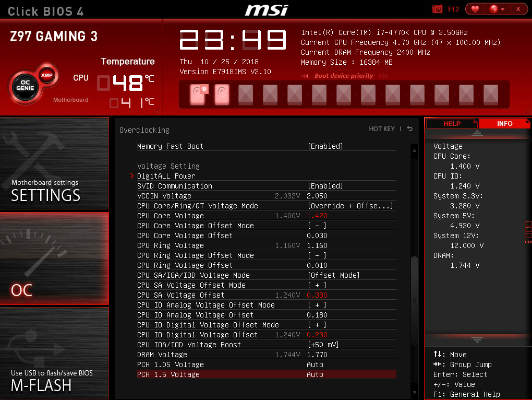Viewport: 532px width, 400px height.
Task: Expand the DigitALL Power submenu
Action: [x=166, y=176]
